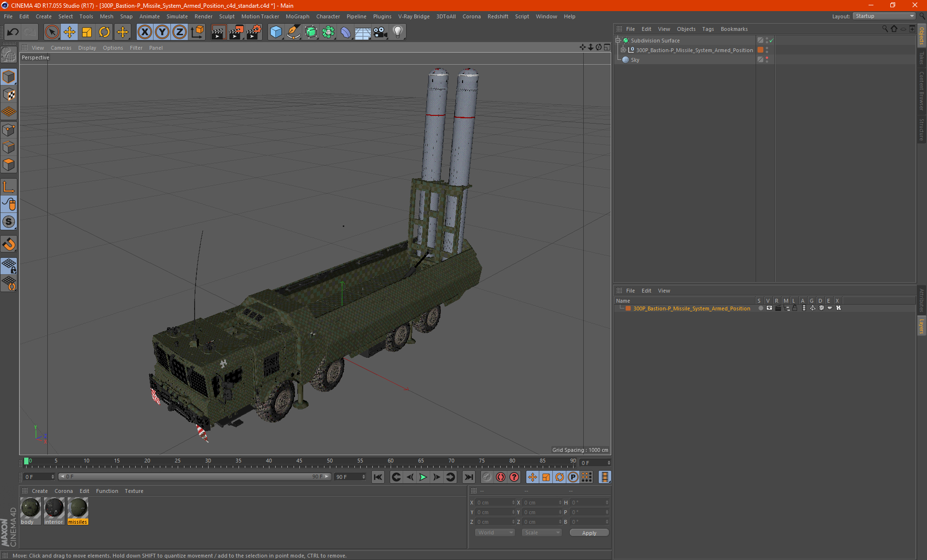The height and width of the screenshot is (560, 927).
Task: Open the Cameras viewport menu
Action: 61,48
